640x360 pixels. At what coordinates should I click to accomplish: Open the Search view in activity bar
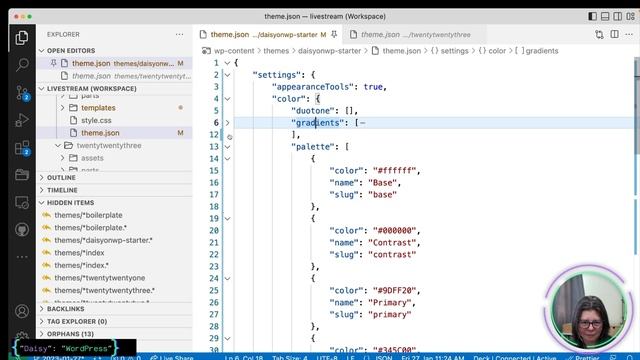[x=22, y=64]
